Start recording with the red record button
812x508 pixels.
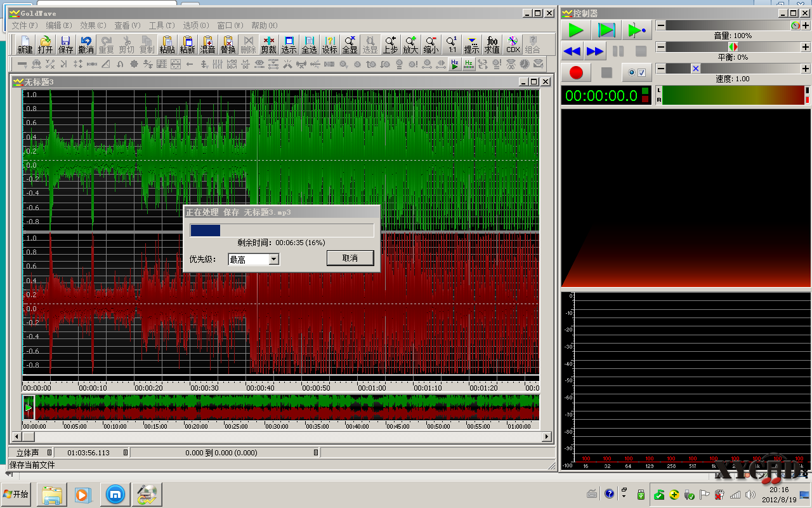pos(576,72)
